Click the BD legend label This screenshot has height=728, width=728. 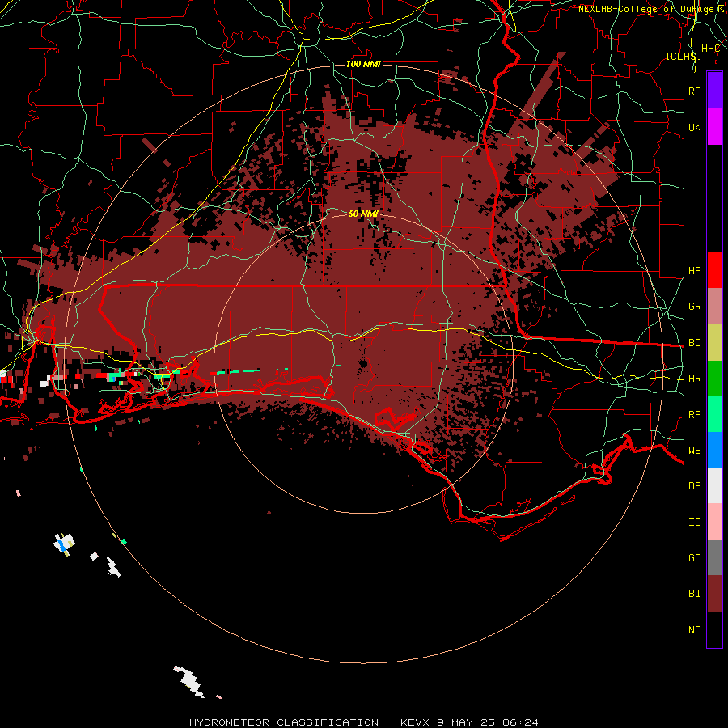pos(694,343)
